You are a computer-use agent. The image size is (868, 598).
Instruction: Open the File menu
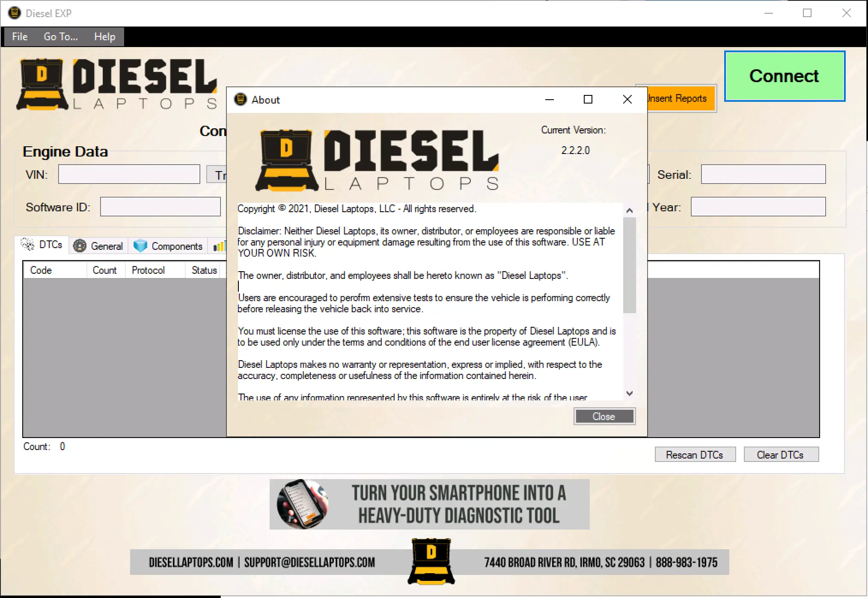(19, 36)
